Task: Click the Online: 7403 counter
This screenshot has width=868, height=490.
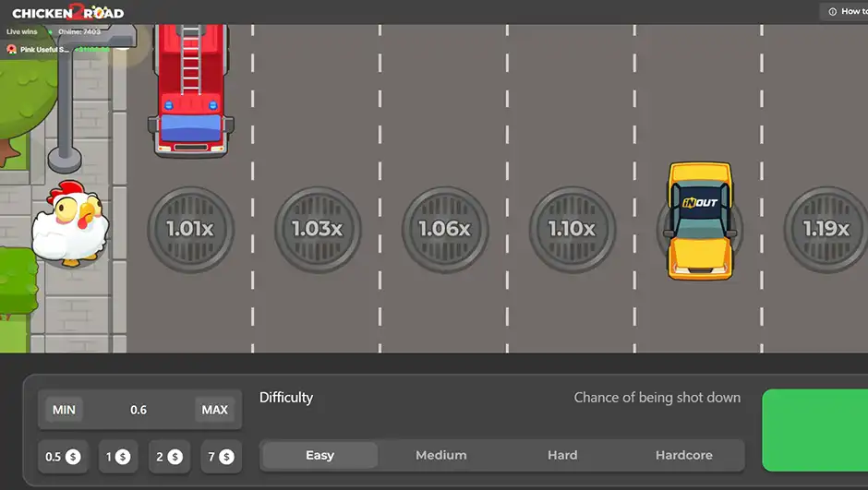Action: coord(79,31)
